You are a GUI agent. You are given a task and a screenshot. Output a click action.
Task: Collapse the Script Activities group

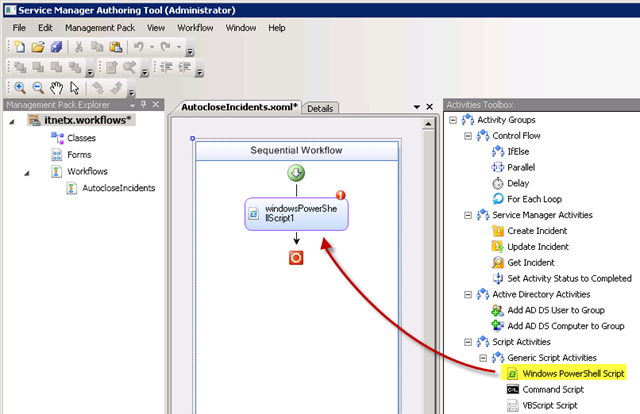469,342
